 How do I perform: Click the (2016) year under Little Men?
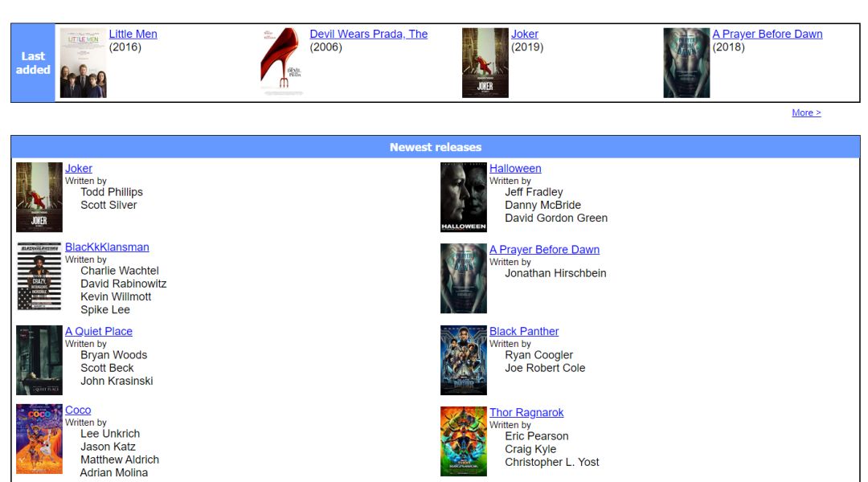125,47
